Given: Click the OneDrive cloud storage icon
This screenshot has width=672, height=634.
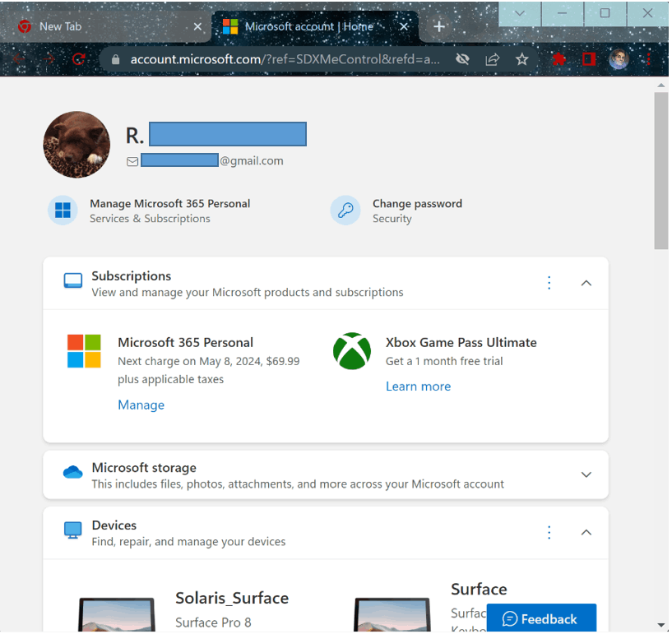Looking at the screenshot, I should coord(73,472).
